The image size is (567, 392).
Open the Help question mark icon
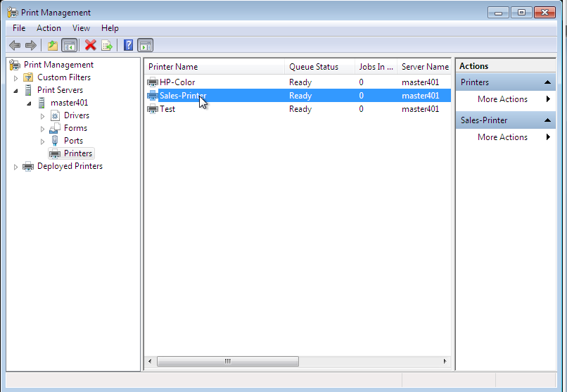coord(128,45)
